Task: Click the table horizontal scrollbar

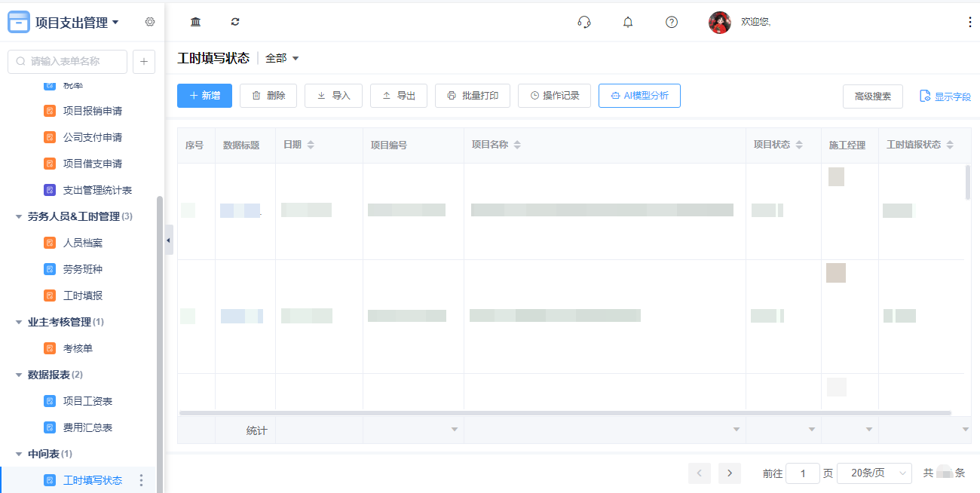Action: pyautogui.click(x=565, y=413)
